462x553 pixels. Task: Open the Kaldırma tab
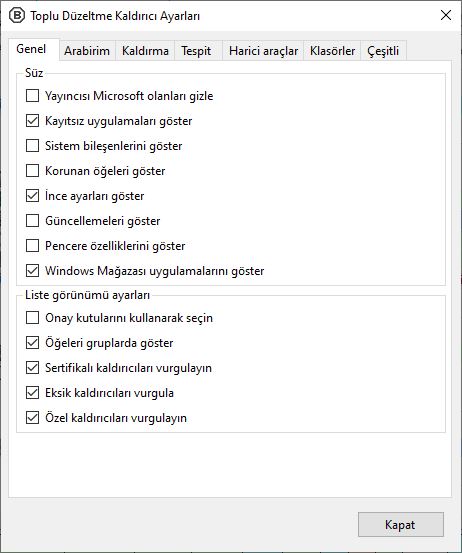click(x=145, y=51)
